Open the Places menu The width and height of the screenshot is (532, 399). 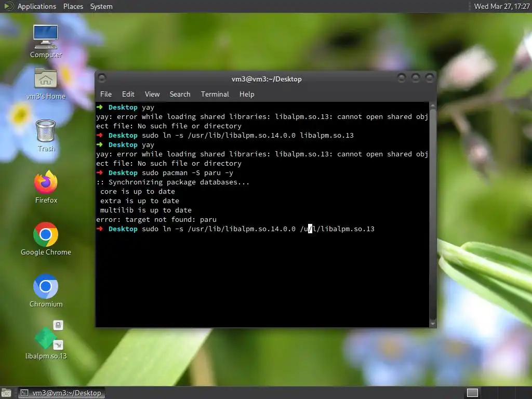[73, 6]
